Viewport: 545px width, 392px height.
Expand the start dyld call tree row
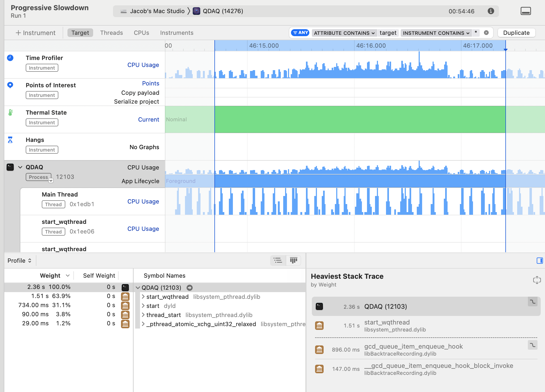pyautogui.click(x=143, y=306)
